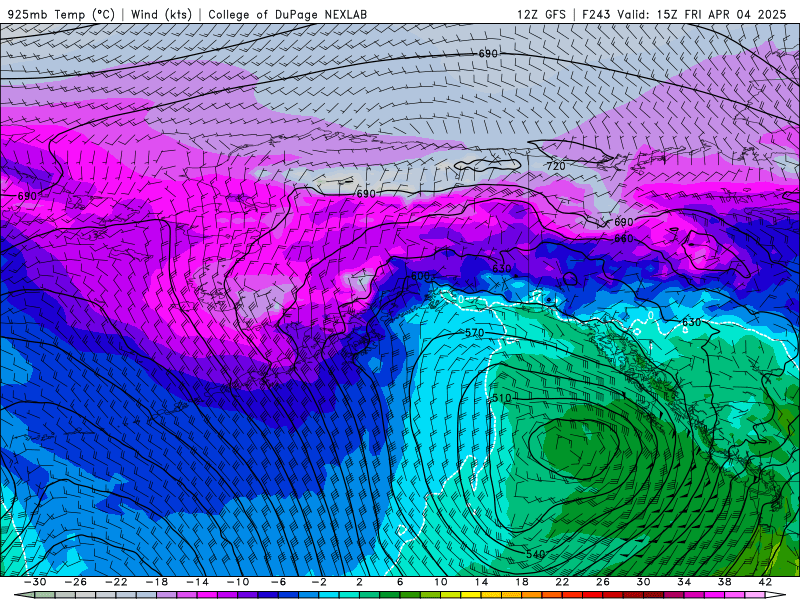
Task: Click the '720' contour label
Action: [x=556, y=166]
